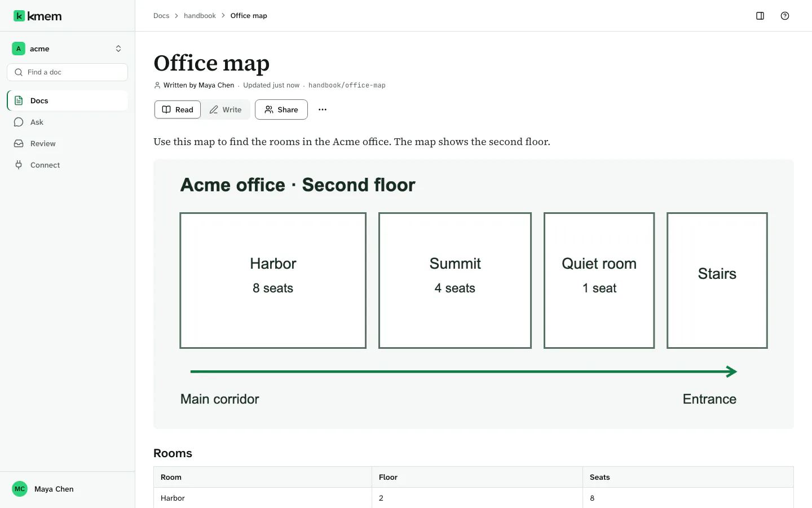Click the Harbor table cell
This screenshot has height=508, width=812.
tap(263, 498)
